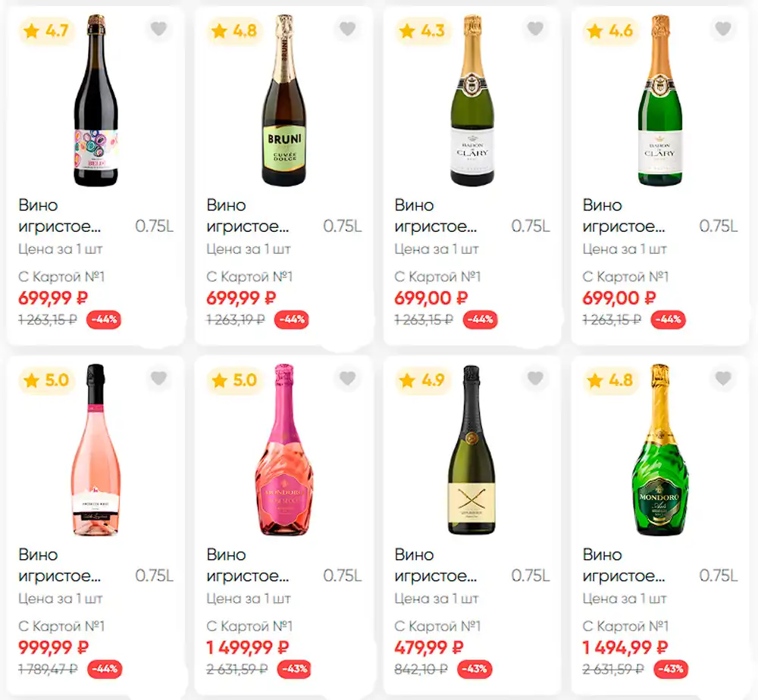Click heart icon on 4.3-rated Baron Clary
Image resolution: width=758 pixels, height=700 pixels.
(535, 30)
